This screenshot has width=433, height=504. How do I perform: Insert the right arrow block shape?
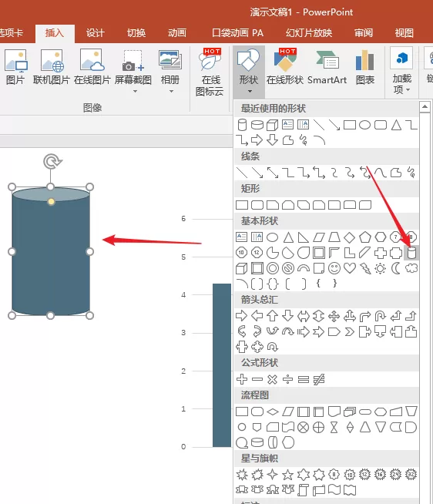click(241, 316)
